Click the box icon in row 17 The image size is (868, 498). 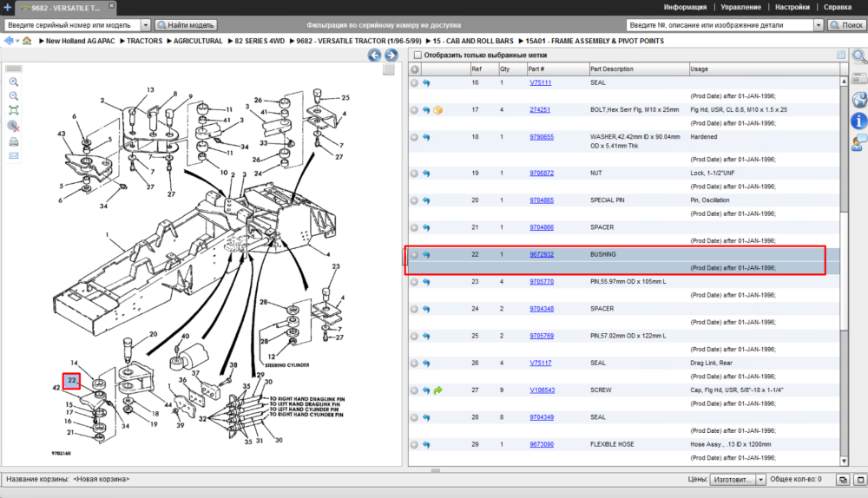(x=437, y=110)
